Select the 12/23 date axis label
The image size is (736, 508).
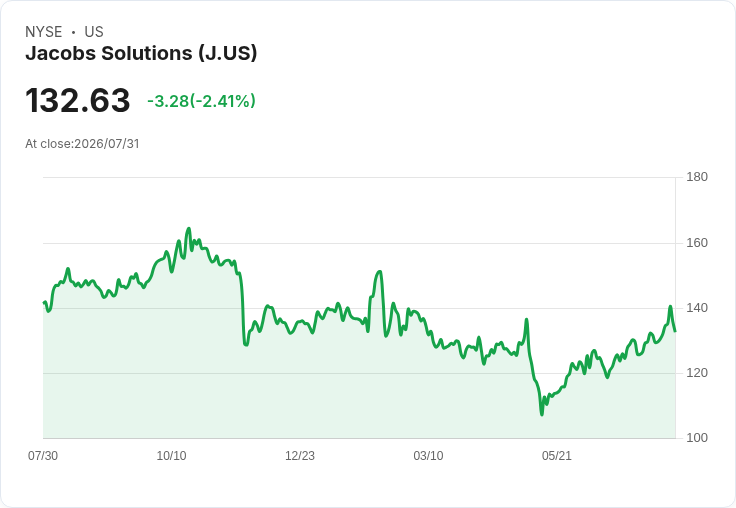click(x=300, y=455)
